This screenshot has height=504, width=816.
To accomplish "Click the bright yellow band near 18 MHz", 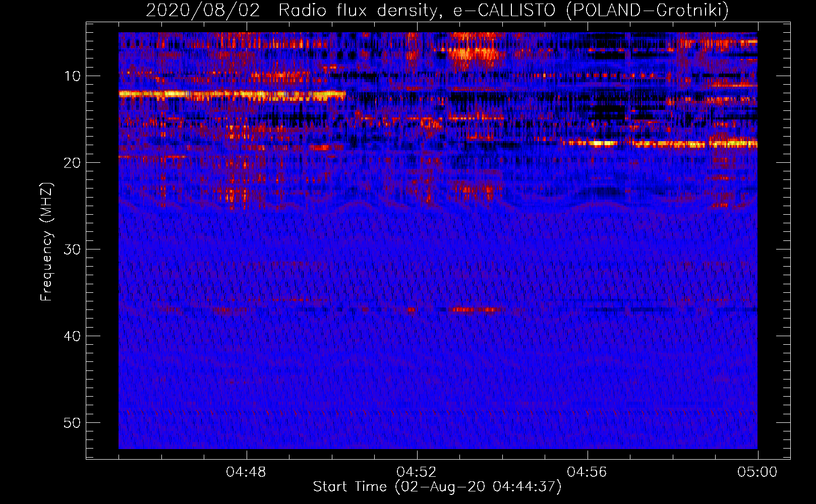I will pyautogui.click(x=661, y=144).
